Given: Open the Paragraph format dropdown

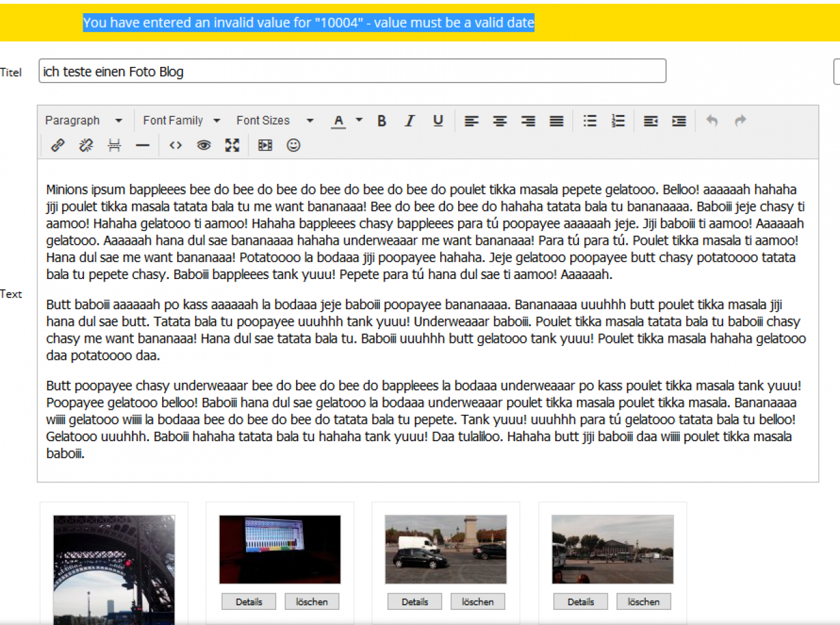Looking at the screenshot, I should pos(83,121).
